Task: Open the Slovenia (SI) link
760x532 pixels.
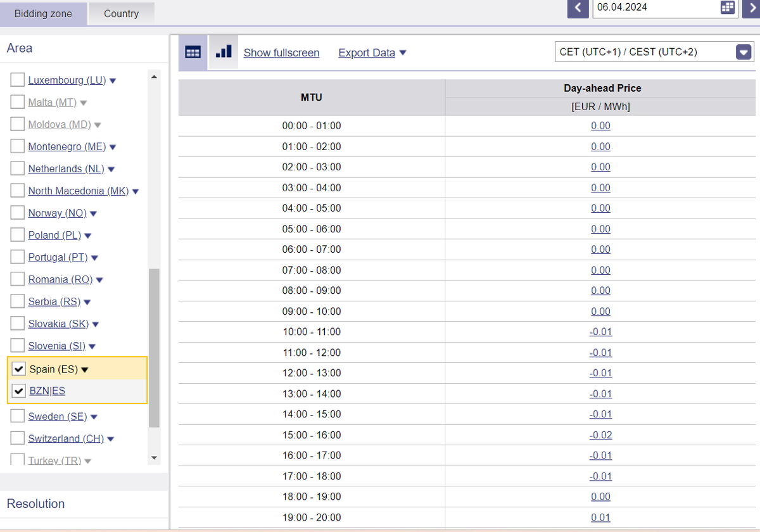Action: (x=56, y=346)
